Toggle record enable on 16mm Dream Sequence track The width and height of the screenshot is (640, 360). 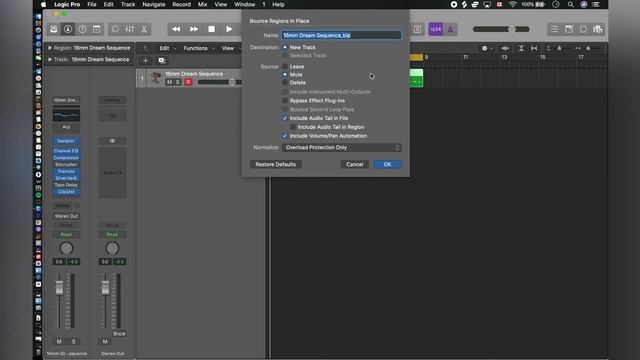click(x=188, y=82)
